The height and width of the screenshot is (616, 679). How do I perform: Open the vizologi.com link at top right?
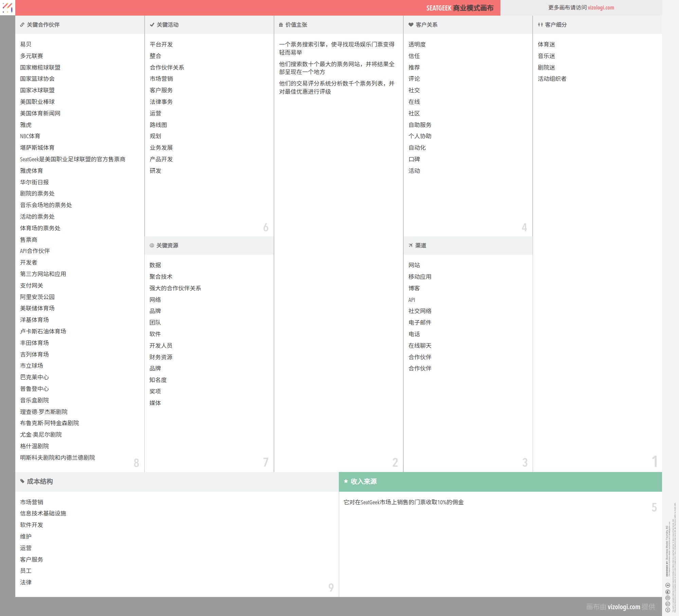pyautogui.click(x=601, y=7)
